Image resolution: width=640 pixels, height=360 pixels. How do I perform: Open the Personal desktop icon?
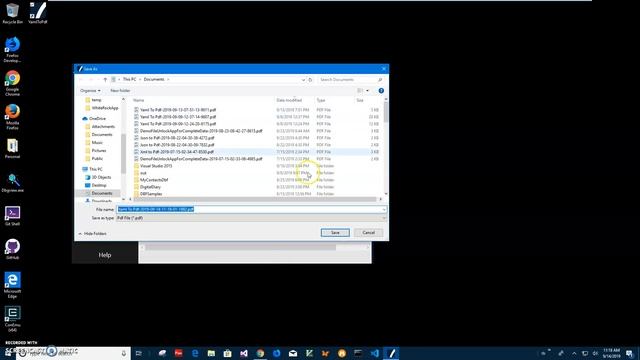coord(12,149)
